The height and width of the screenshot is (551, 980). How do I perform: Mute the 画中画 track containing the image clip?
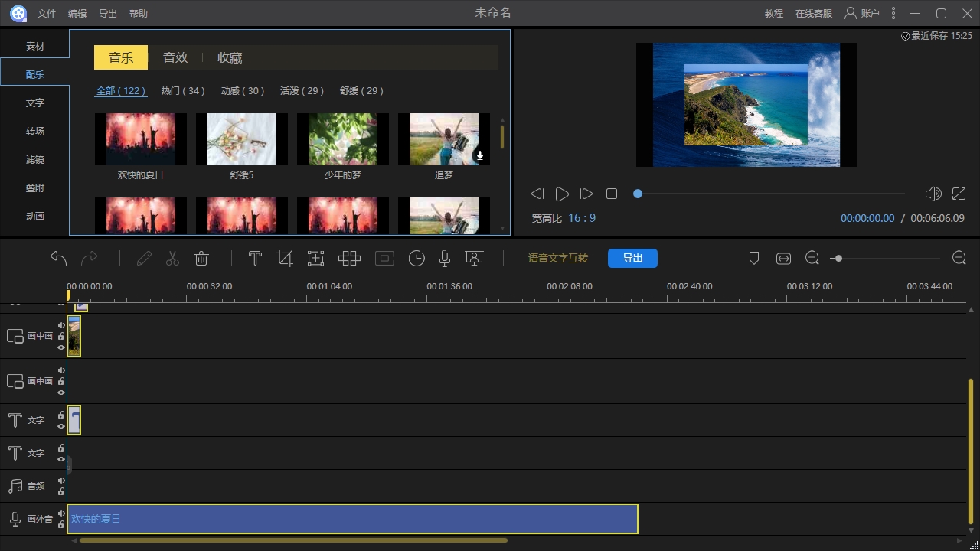61,325
